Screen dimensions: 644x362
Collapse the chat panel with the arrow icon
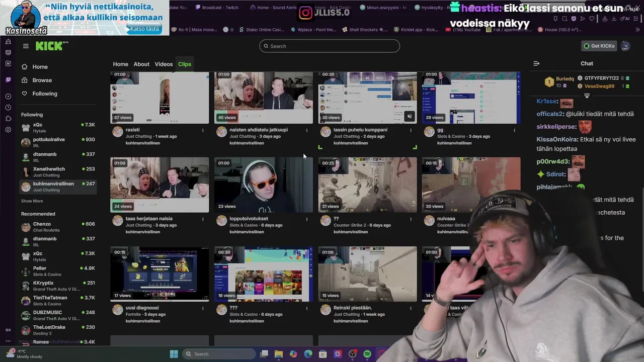[536, 63]
